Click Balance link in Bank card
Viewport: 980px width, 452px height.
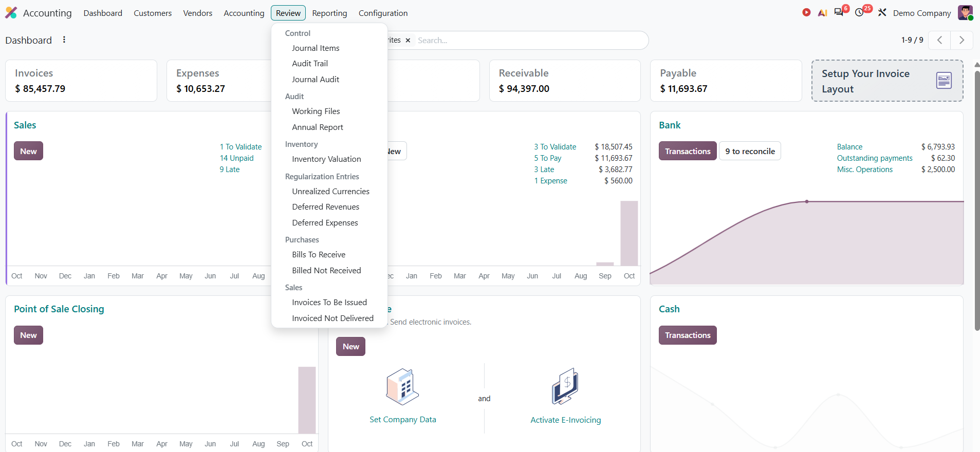(x=849, y=147)
